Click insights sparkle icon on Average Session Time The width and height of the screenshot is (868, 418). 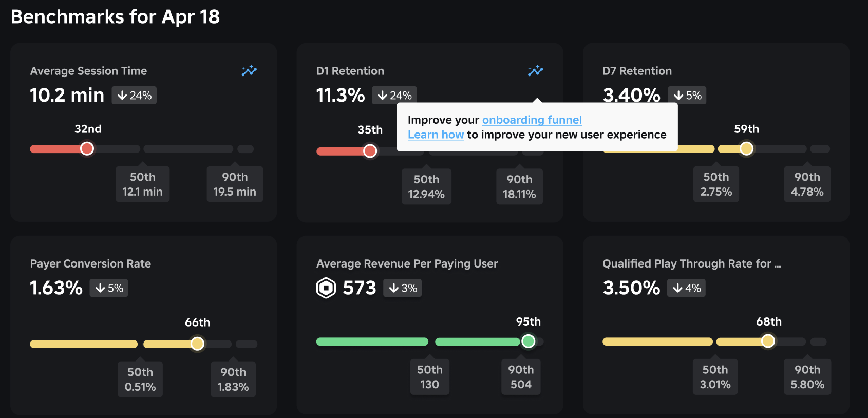pyautogui.click(x=249, y=71)
